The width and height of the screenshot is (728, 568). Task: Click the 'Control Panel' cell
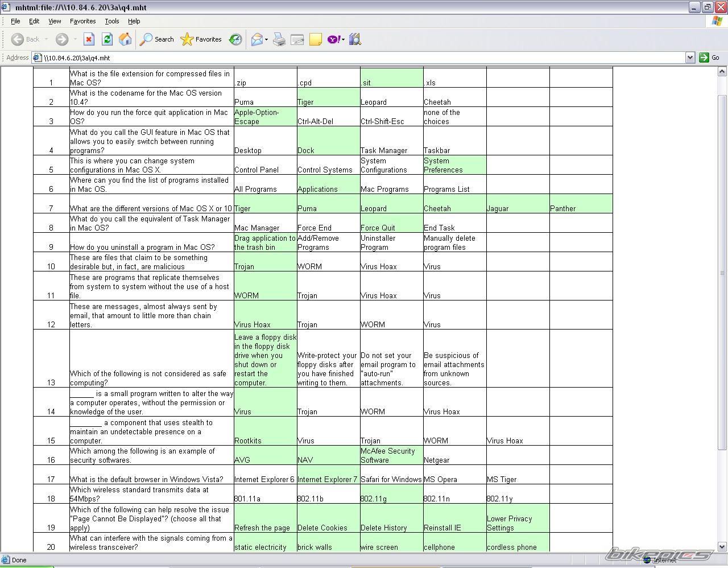[x=265, y=165]
